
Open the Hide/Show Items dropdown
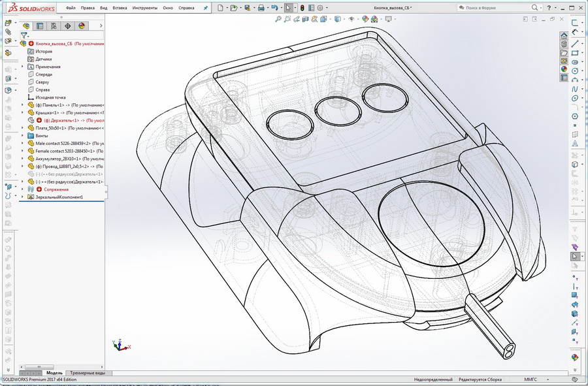click(358, 20)
